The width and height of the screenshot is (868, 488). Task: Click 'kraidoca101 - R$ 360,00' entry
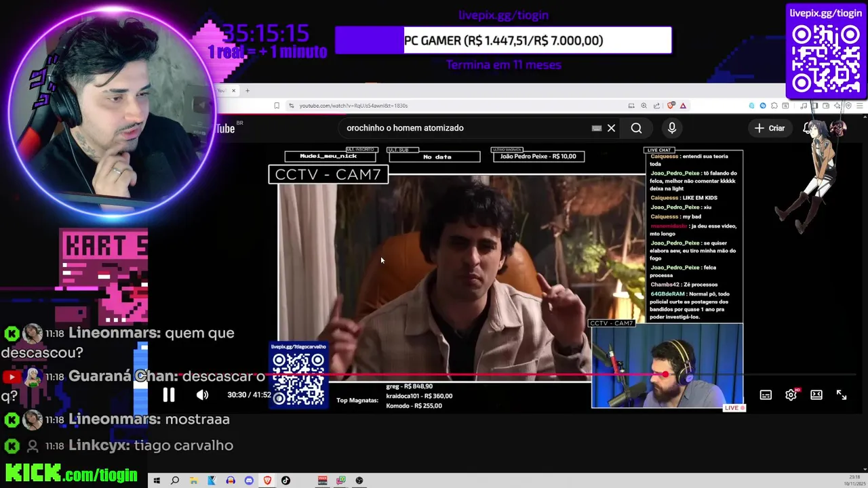pyautogui.click(x=419, y=396)
